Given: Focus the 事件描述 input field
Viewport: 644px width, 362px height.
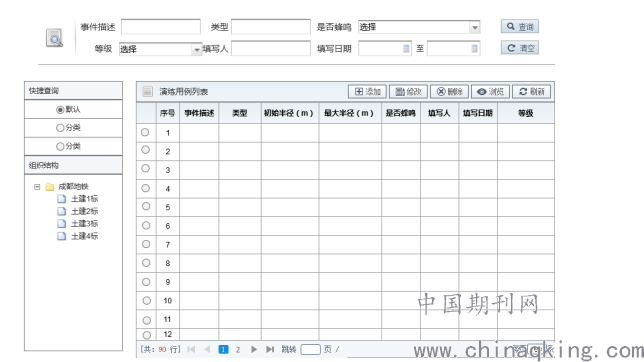Looking at the screenshot, I should pyautogui.click(x=161, y=27).
